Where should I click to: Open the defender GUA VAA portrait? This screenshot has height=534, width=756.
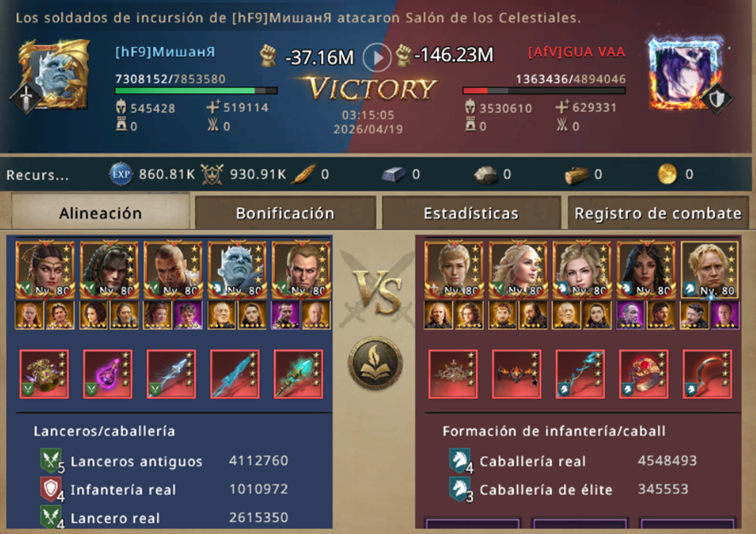pyautogui.click(x=685, y=73)
